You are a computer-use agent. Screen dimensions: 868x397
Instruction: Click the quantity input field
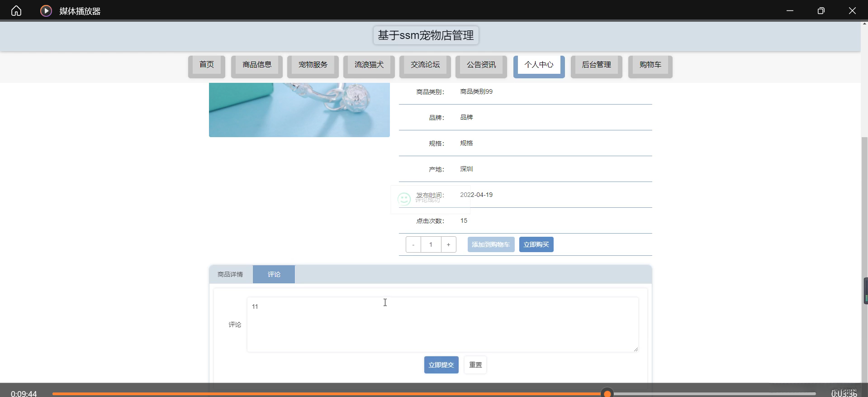click(431, 244)
